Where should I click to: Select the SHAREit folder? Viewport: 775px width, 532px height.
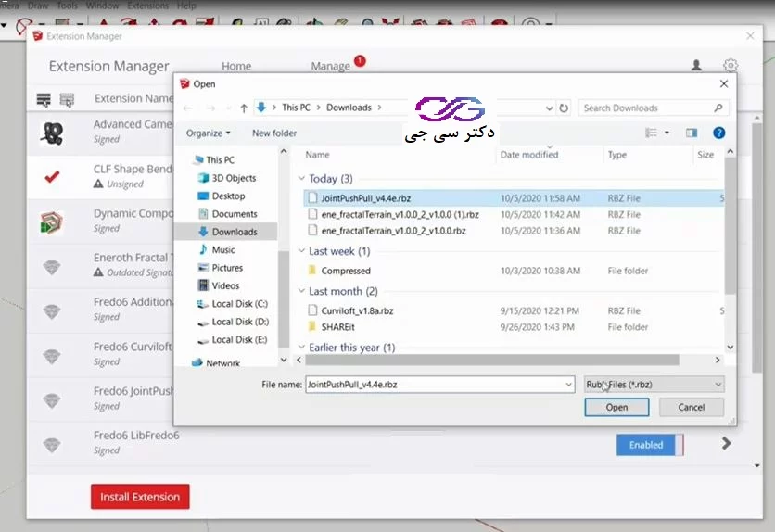[514, 326]
